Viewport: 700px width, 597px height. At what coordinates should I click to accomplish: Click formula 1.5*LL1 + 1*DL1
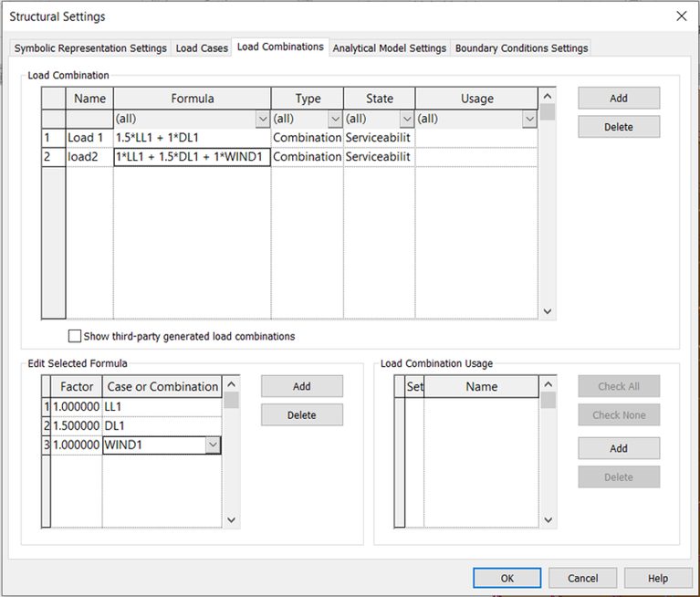point(193,138)
